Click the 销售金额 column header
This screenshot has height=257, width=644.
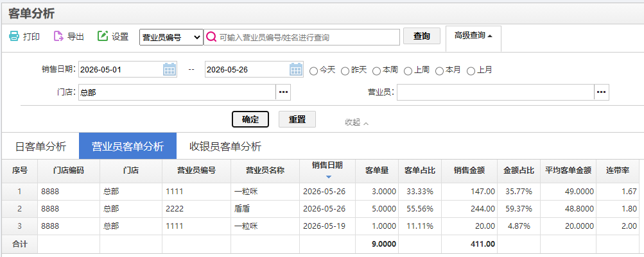(x=469, y=170)
